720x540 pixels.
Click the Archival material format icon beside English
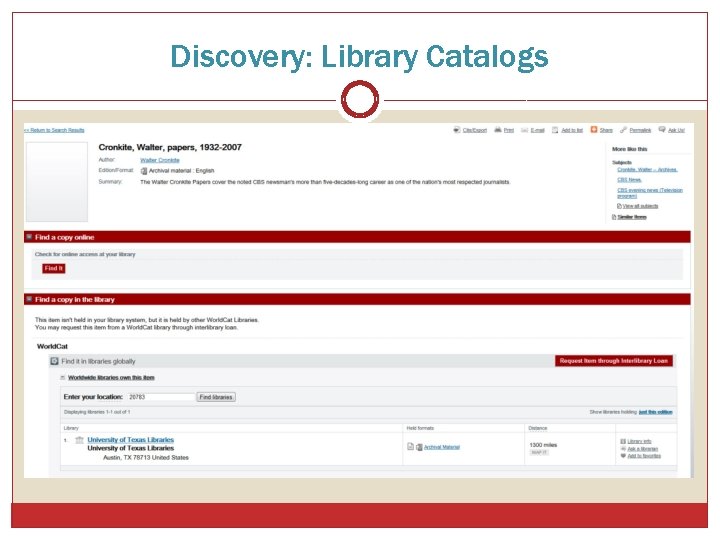point(144,171)
